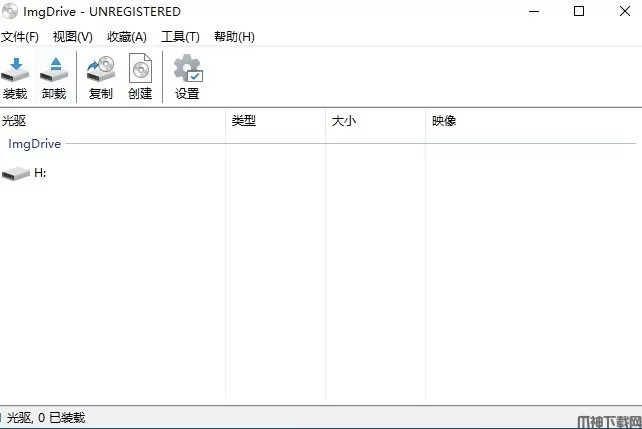Click the 复制 (Copy disc) toolbar icon

click(x=101, y=78)
